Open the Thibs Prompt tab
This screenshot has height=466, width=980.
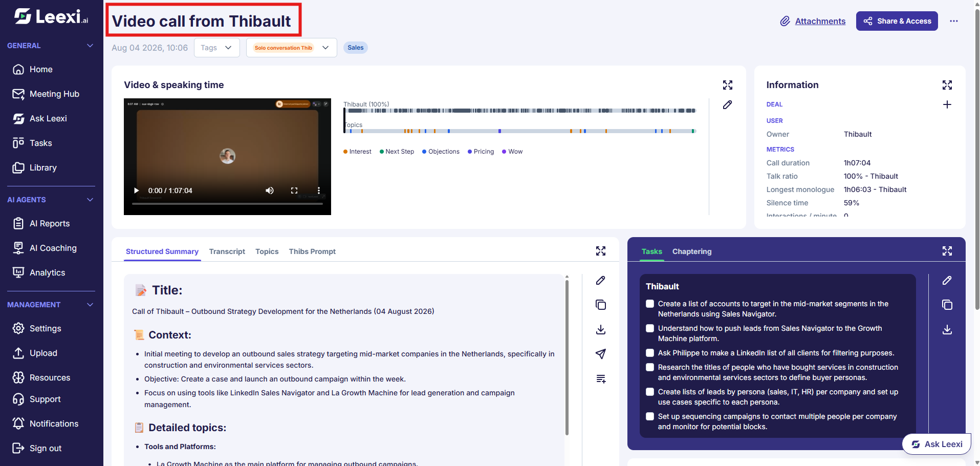coord(312,251)
